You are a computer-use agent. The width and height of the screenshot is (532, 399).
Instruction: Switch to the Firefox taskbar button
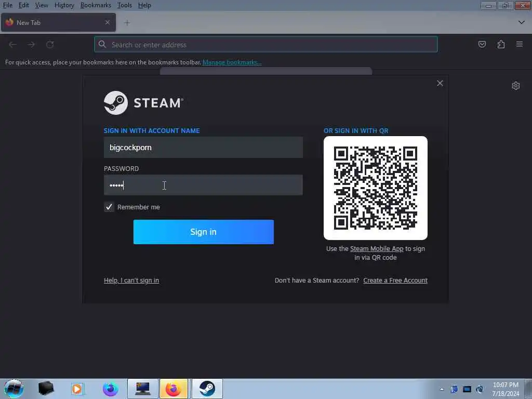(174, 389)
